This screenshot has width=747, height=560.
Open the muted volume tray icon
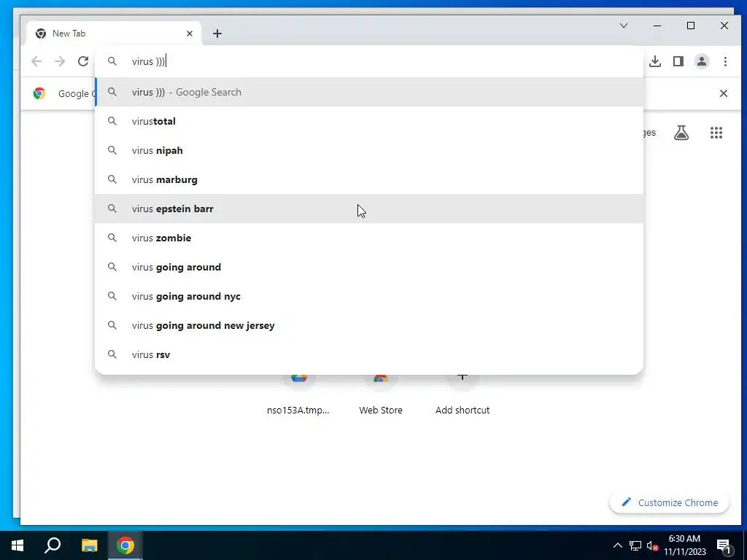pyautogui.click(x=652, y=545)
